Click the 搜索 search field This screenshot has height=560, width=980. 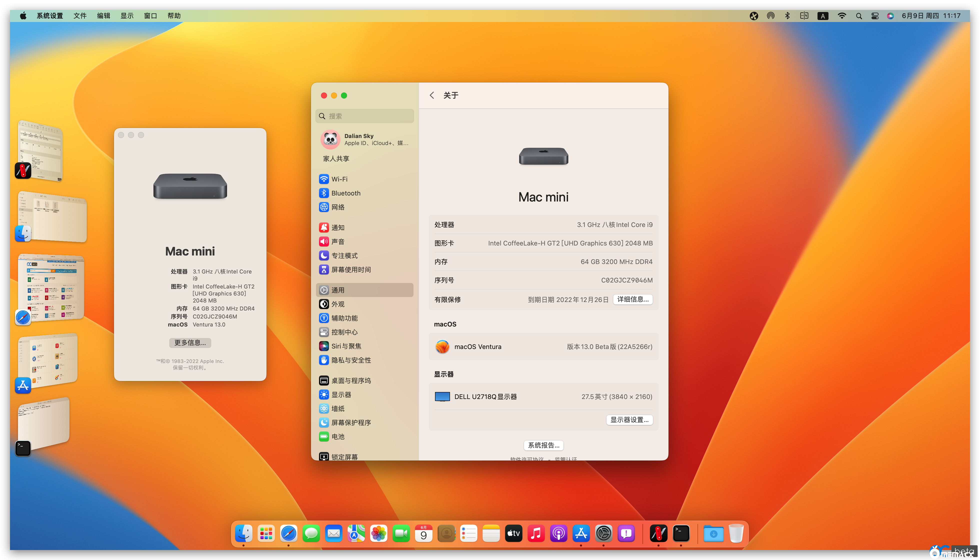tap(364, 116)
